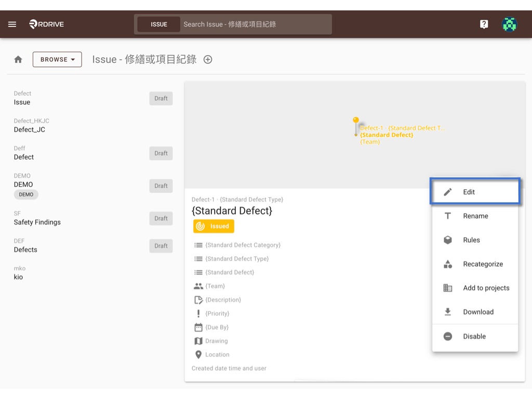Click the map preview area label text
This screenshot has height=399, width=532.
tap(403, 135)
